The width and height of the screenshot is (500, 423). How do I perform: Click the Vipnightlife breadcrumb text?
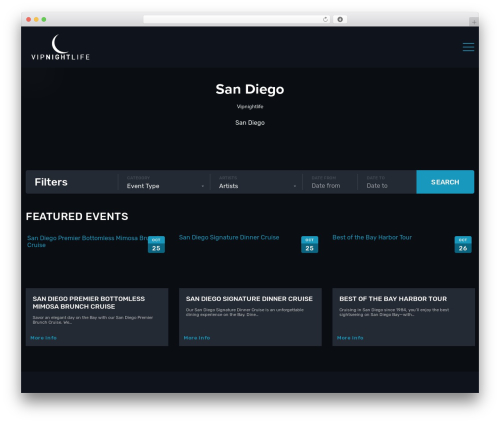[x=250, y=107]
